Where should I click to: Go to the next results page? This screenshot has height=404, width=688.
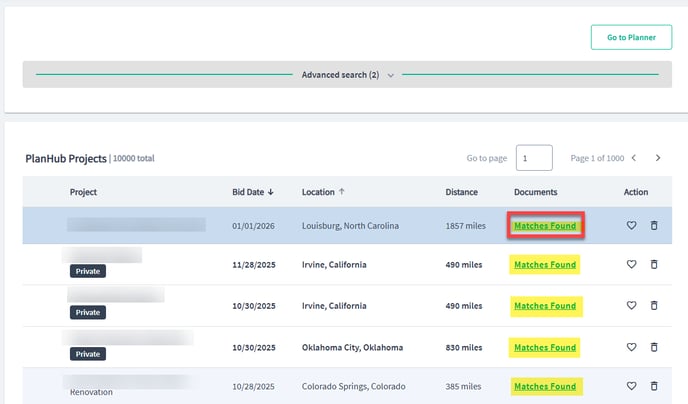[658, 158]
